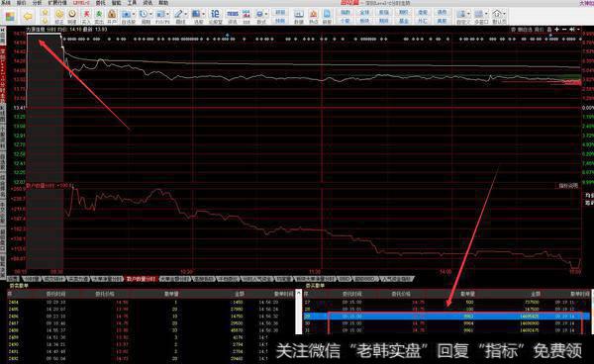Open the 系统 menu
Screen dimensions: 594x364
click(6, 3)
